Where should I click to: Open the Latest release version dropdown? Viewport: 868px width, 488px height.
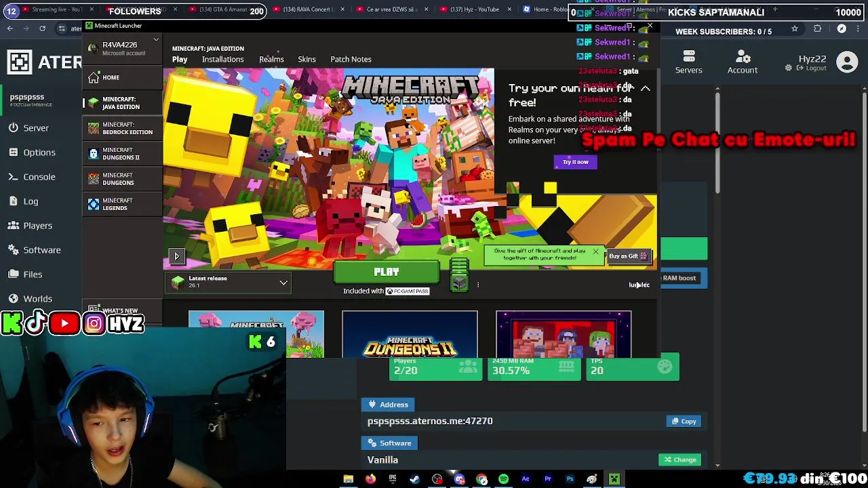click(x=229, y=282)
